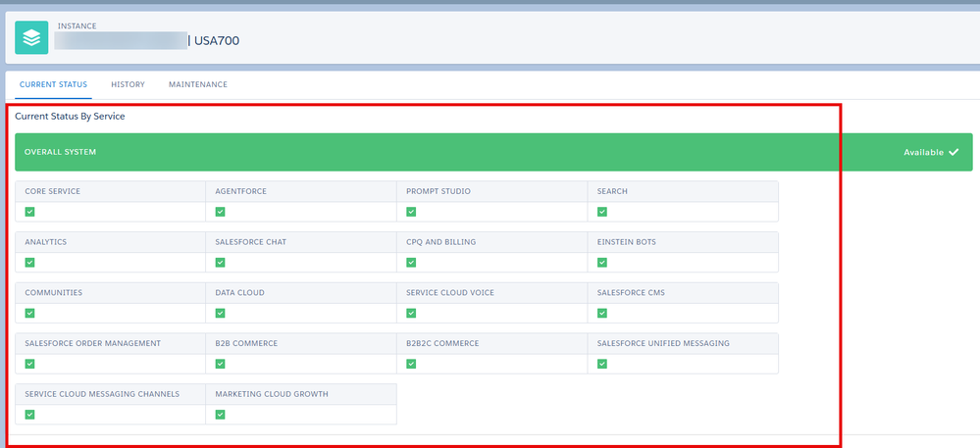Click the Overall System label
980x448 pixels.
[x=60, y=152]
